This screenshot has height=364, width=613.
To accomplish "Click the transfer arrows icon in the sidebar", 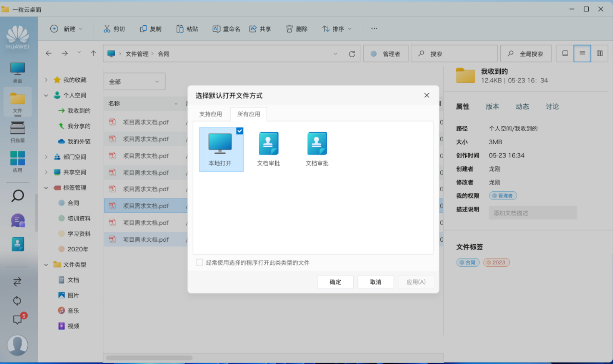I will 17,282.
